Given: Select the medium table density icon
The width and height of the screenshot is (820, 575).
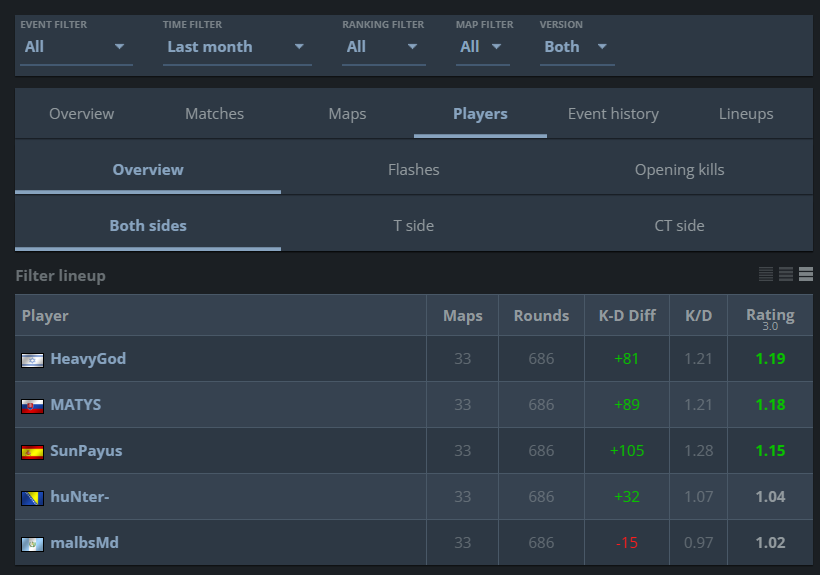Looking at the screenshot, I should pos(785,274).
